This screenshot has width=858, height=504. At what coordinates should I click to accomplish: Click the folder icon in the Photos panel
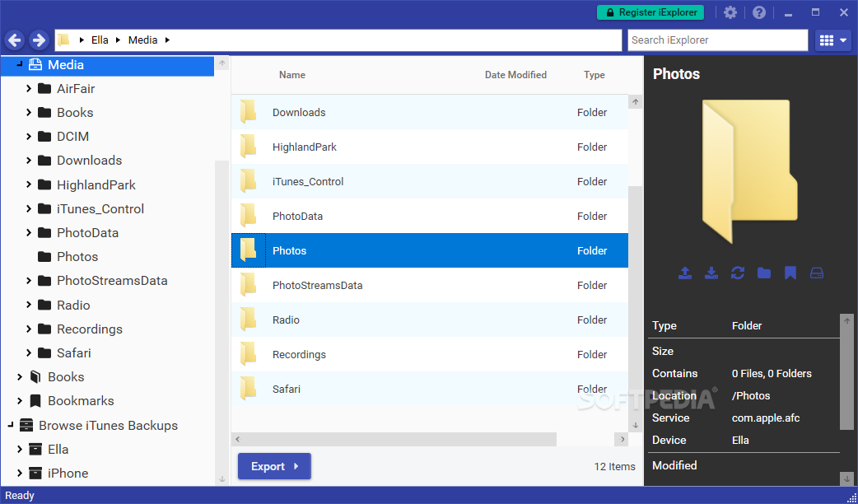tap(764, 273)
